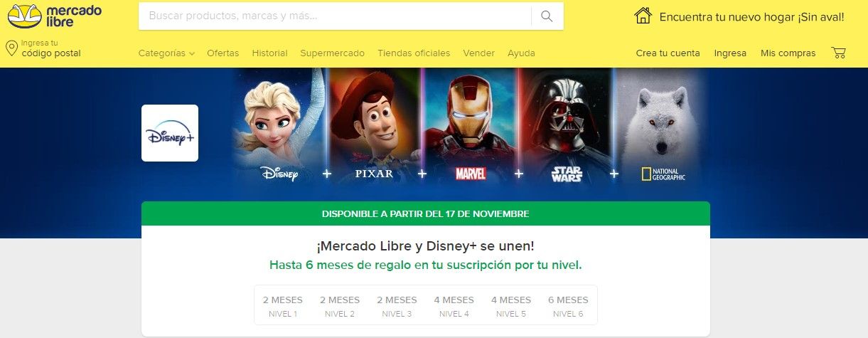The image size is (868, 338).
Task: Click the Crea tu cuenta link
Action: click(668, 53)
